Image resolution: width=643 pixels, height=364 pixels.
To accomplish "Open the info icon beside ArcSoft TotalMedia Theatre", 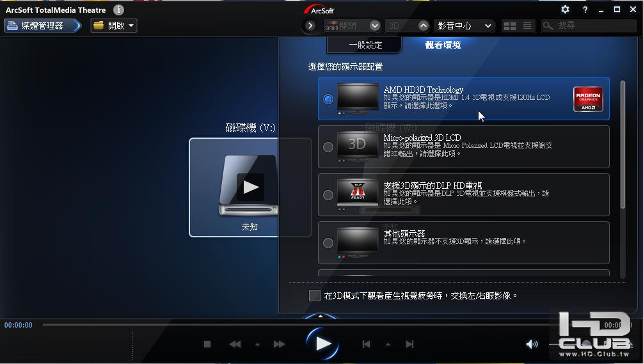I will 118,10.
